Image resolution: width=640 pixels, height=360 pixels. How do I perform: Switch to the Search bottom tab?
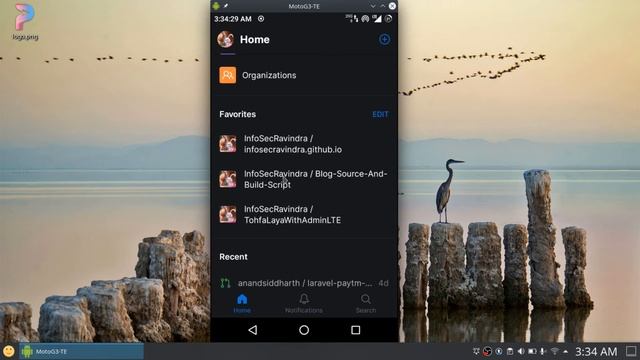[366, 304]
